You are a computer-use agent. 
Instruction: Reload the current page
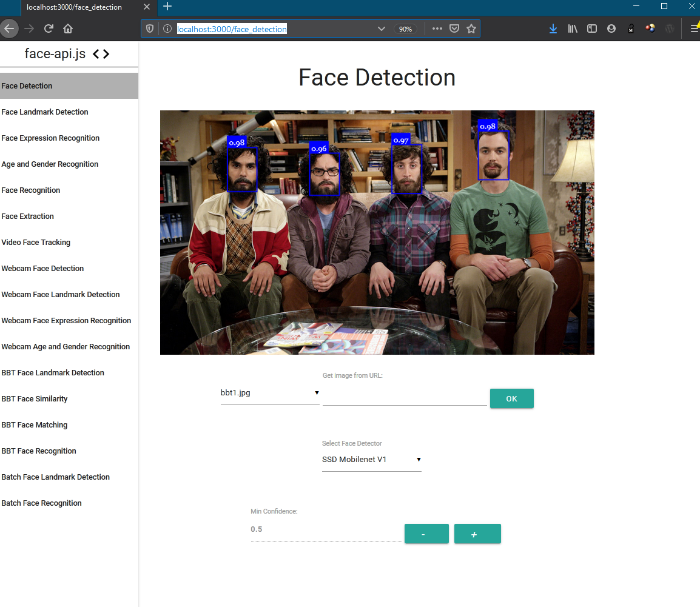coord(48,29)
